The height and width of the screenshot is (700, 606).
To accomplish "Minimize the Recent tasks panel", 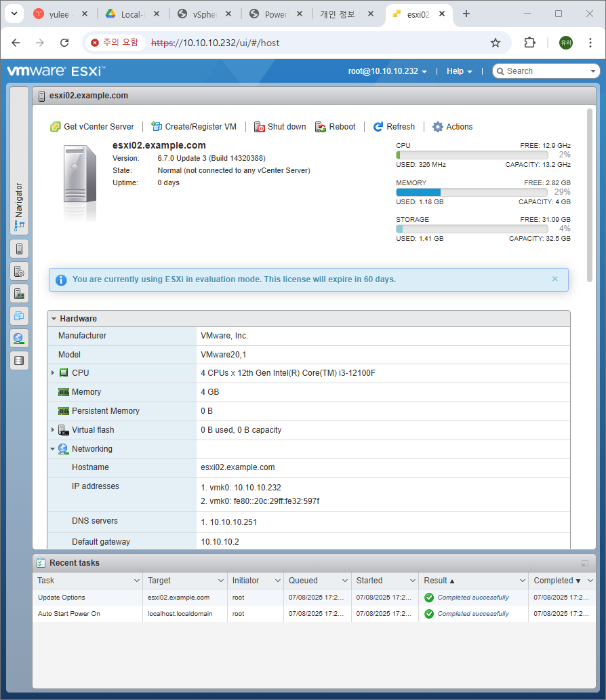I will pyautogui.click(x=584, y=564).
